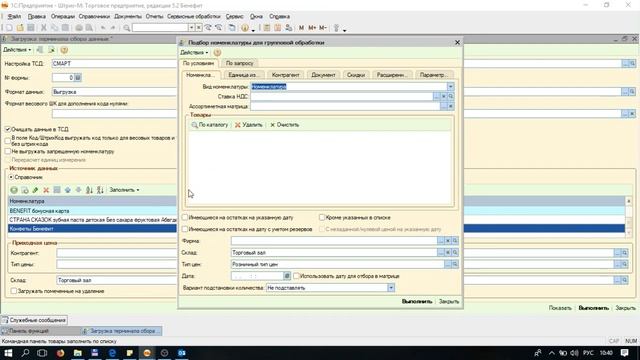Click the select "..." button of the Фирма field

pos(440,241)
